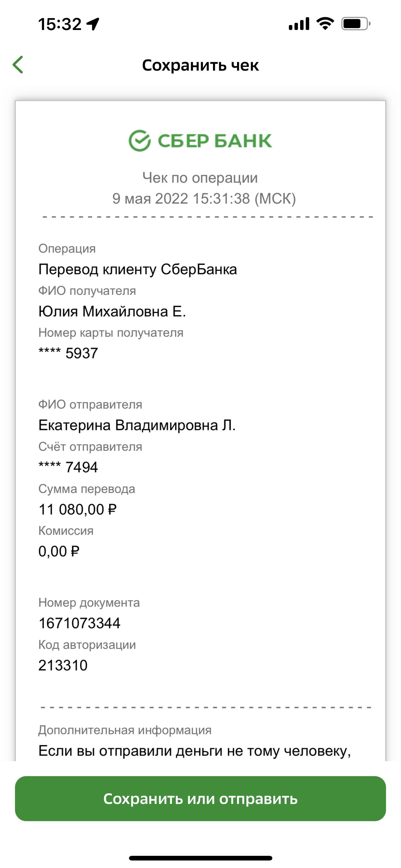Select the receipt date 9 мая 2022

(x=150, y=198)
